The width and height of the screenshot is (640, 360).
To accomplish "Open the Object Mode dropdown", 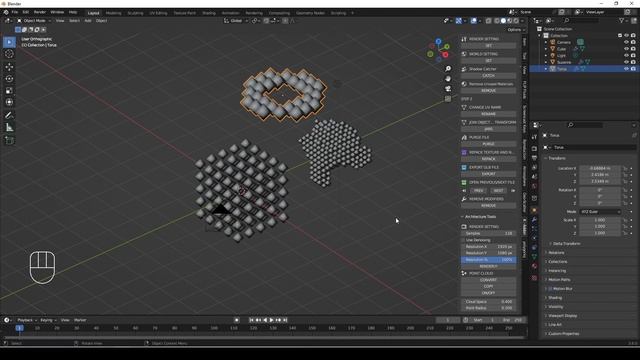I will [x=34, y=20].
